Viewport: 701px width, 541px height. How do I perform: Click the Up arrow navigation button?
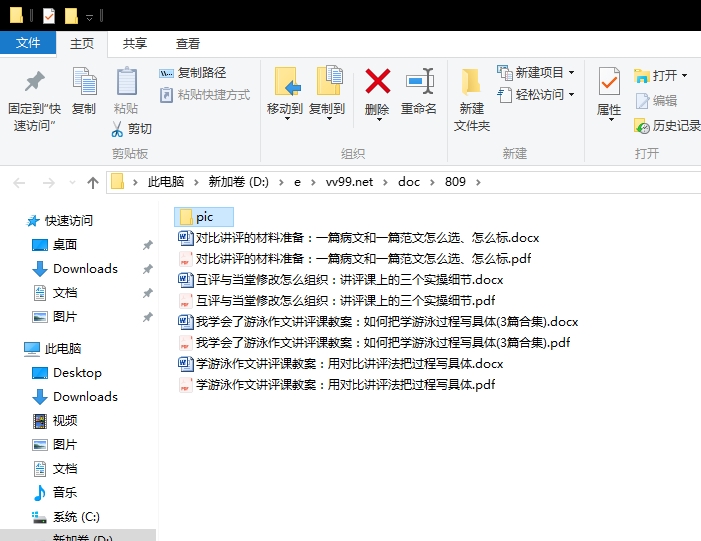(x=93, y=182)
